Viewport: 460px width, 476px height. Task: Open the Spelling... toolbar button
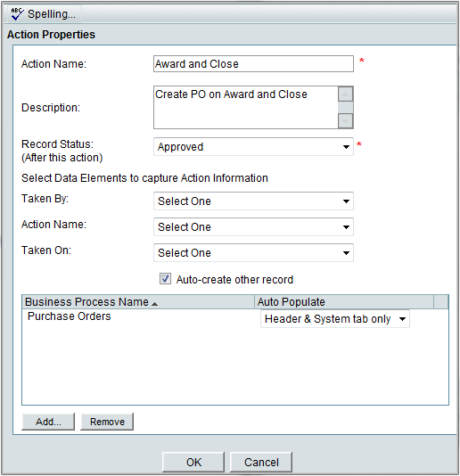pyautogui.click(x=43, y=14)
